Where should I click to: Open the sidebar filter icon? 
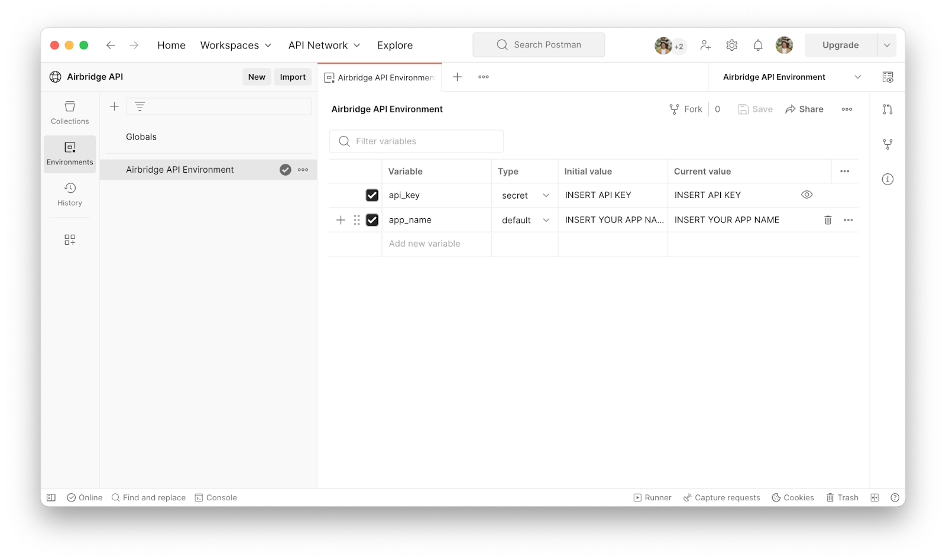pos(140,106)
